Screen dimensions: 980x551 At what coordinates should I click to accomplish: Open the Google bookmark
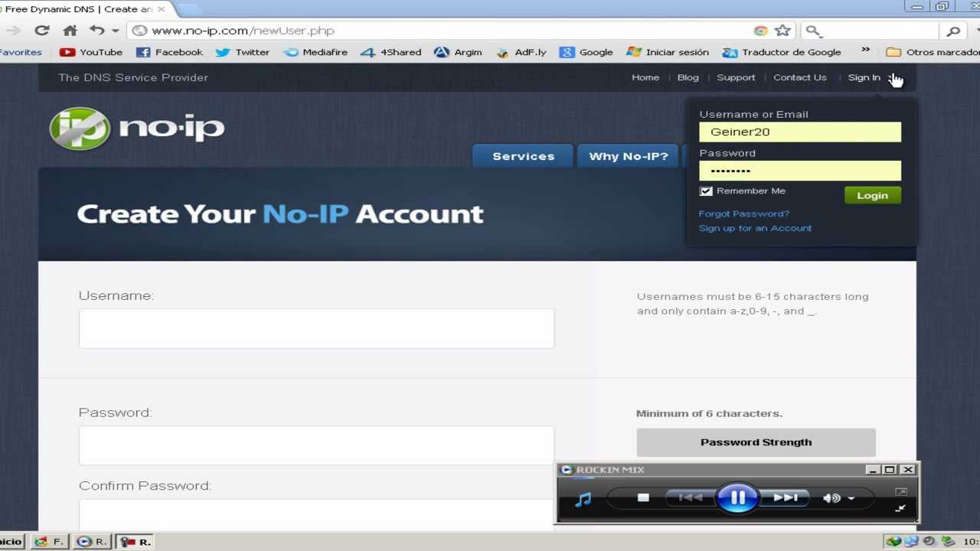pyautogui.click(x=586, y=52)
